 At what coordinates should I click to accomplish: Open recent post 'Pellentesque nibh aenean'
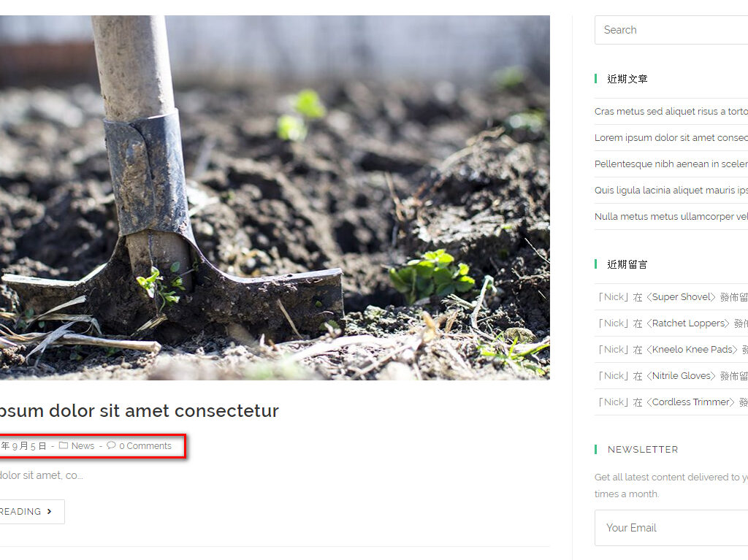click(x=671, y=164)
